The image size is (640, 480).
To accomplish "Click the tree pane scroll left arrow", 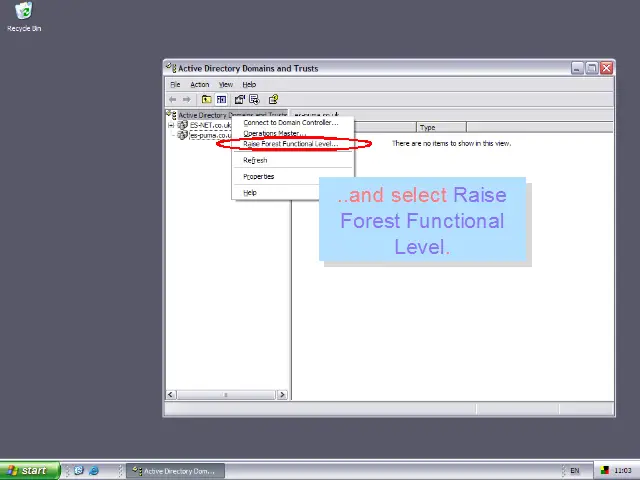I will (x=171, y=395).
